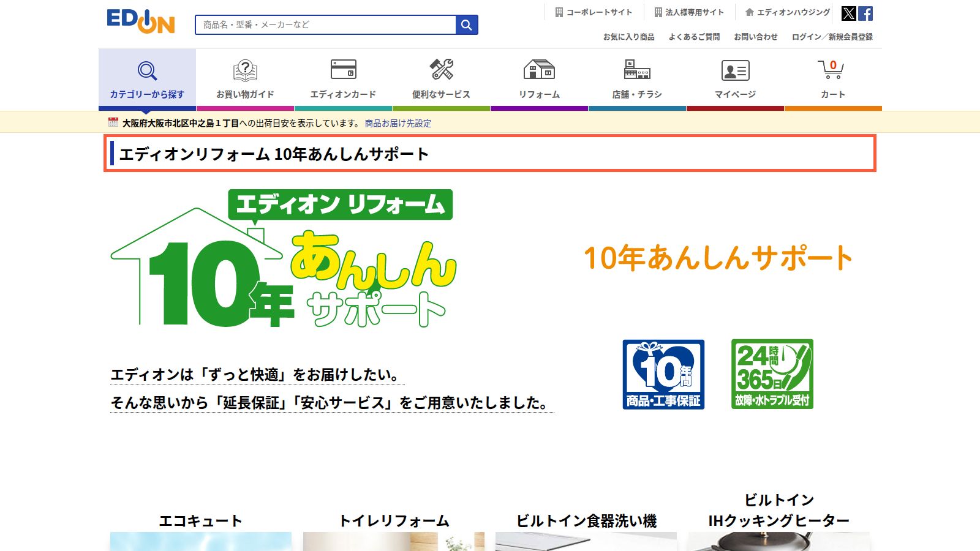Click the ビルトイン食器洗い機 heading
The width and height of the screenshot is (980, 551).
586,521
